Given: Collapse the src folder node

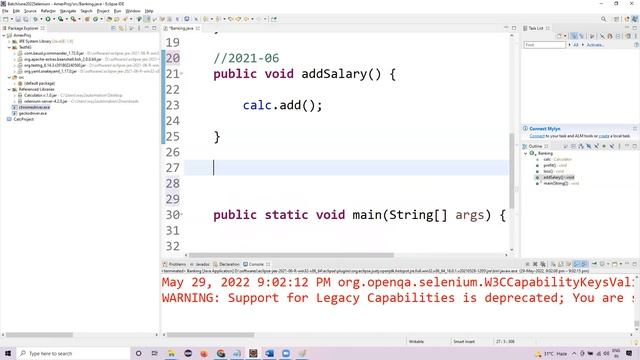Looking at the screenshot, I should [x=9, y=77].
